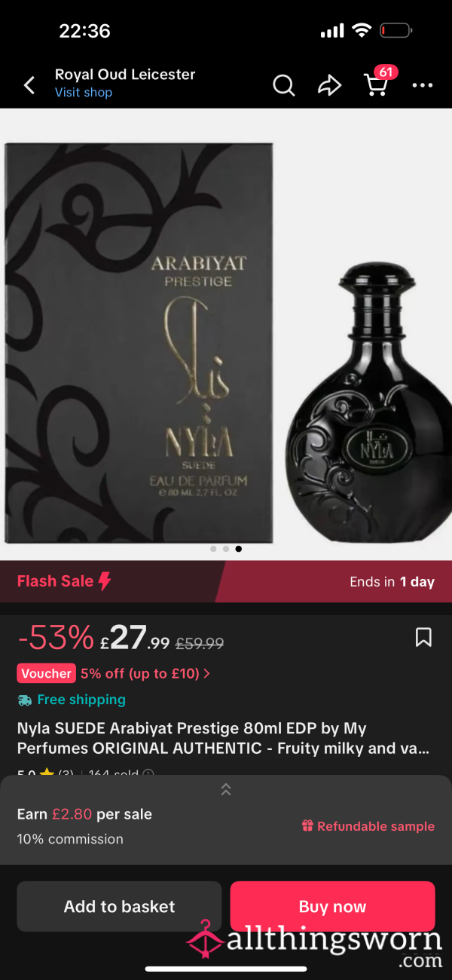452x980 pixels.
Task: Select the second image carousel dot
Action: [226, 549]
